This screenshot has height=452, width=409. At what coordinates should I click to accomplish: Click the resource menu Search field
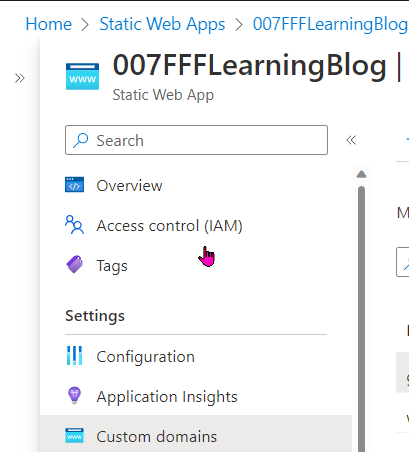coord(196,140)
